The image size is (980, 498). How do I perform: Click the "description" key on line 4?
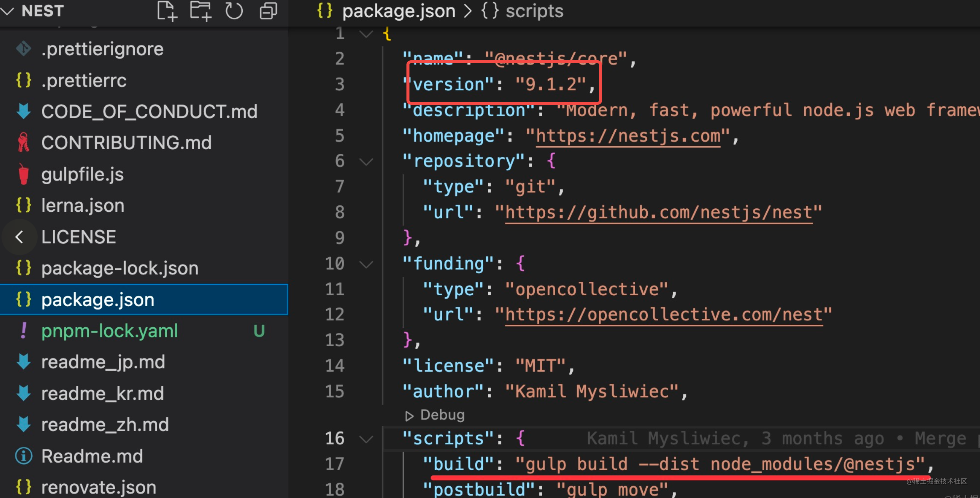tap(469, 110)
